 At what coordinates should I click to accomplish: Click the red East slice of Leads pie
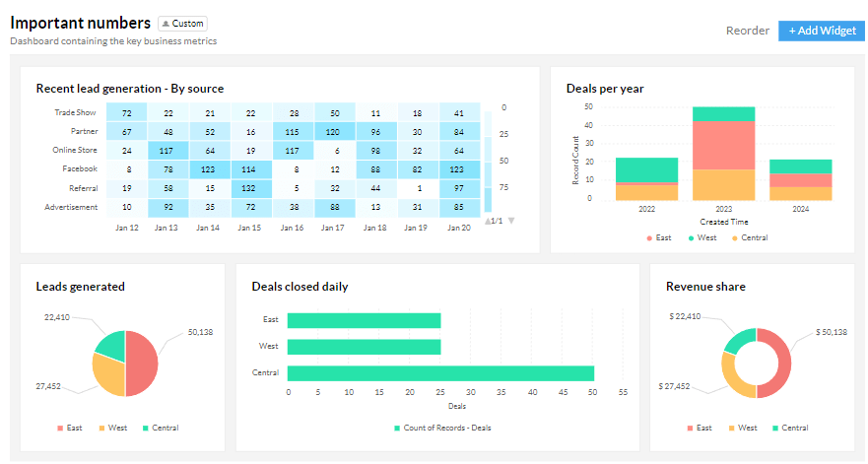tap(143, 364)
